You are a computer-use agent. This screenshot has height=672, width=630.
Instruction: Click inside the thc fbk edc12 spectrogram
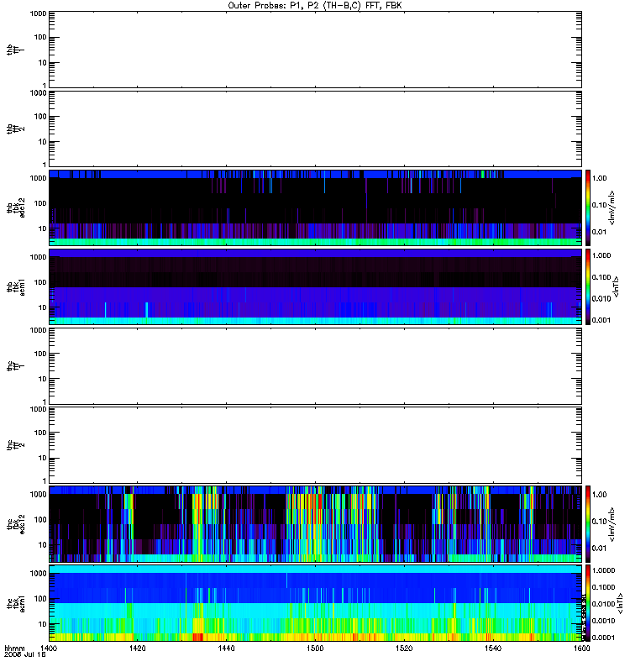click(x=316, y=523)
